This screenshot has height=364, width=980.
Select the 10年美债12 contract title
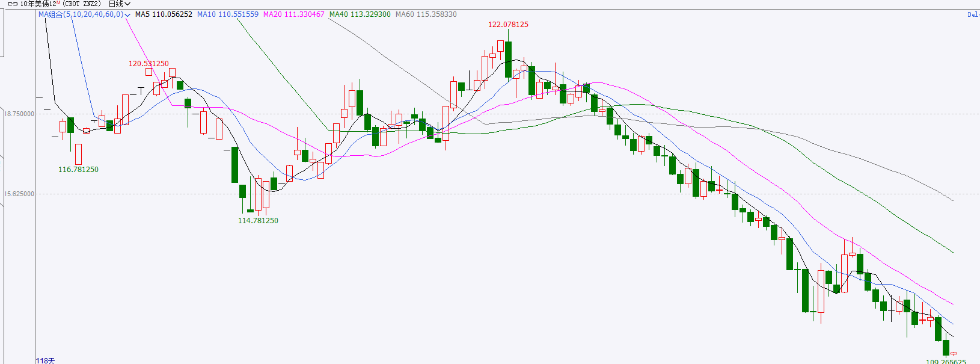(x=38, y=4)
